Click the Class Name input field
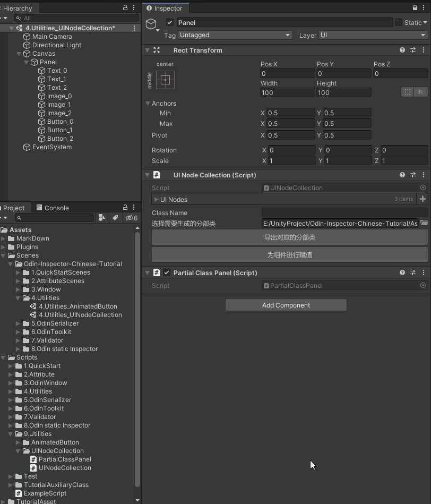The height and width of the screenshot is (504, 431). [x=344, y=213]
